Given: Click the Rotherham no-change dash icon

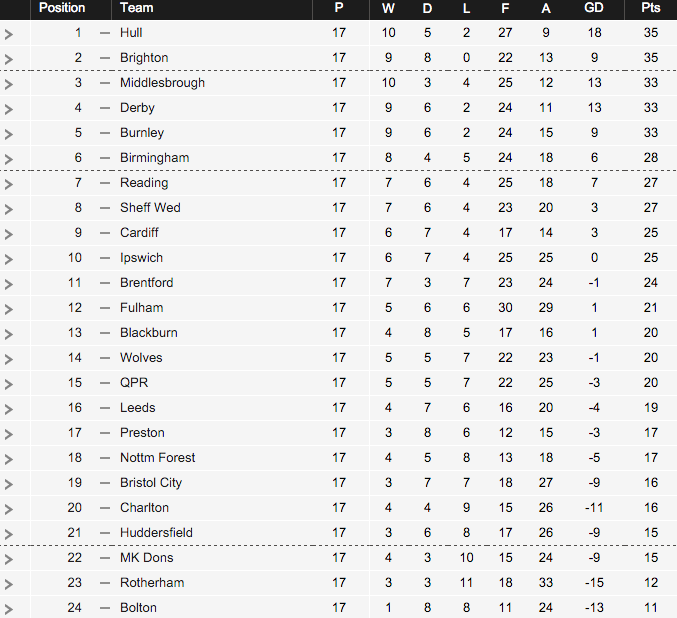Looking at the screenshot, I should [105, 583].
